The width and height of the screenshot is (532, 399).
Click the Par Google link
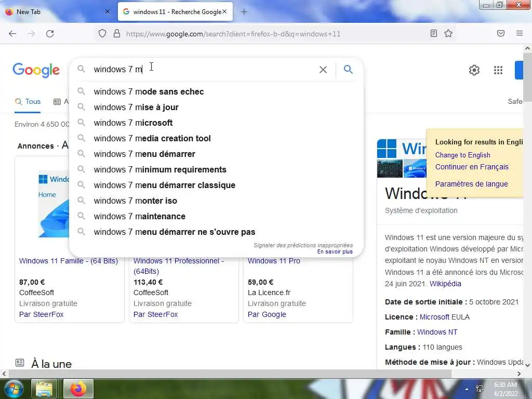(x=267, y=314)
